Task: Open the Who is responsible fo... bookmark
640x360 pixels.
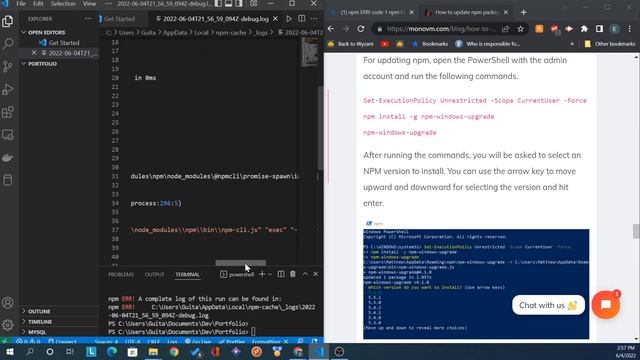Action: (x=488, y=44)
